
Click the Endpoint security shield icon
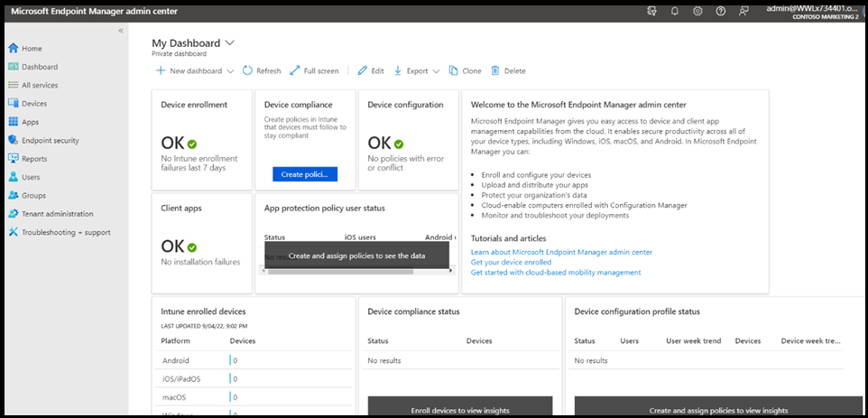[13, 140]
